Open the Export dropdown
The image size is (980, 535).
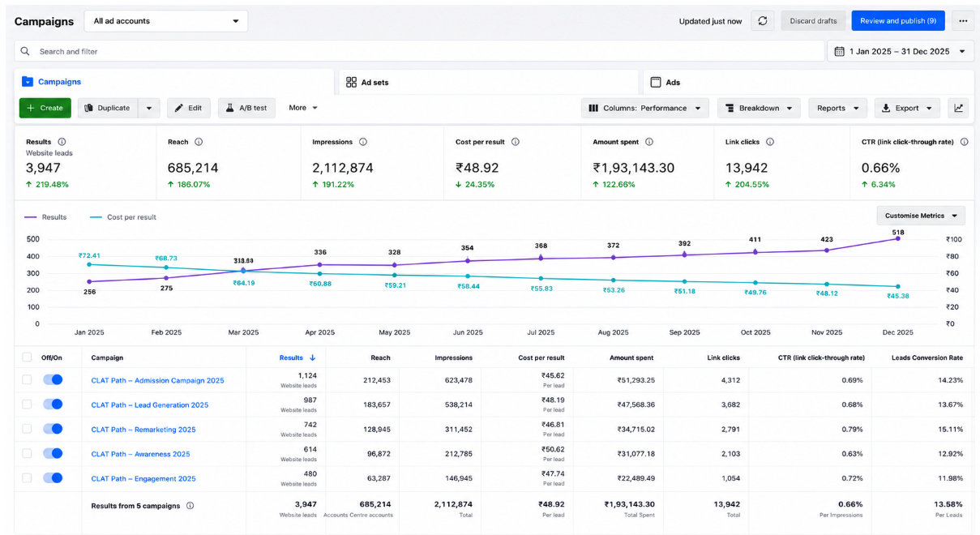907,108
